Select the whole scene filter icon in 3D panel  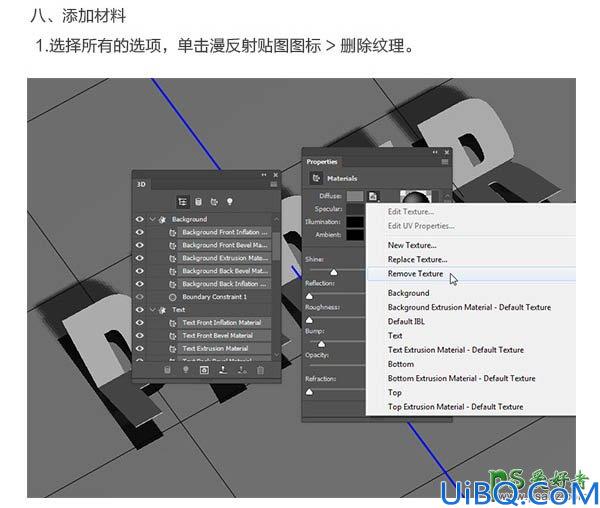(x=183, y=202)
